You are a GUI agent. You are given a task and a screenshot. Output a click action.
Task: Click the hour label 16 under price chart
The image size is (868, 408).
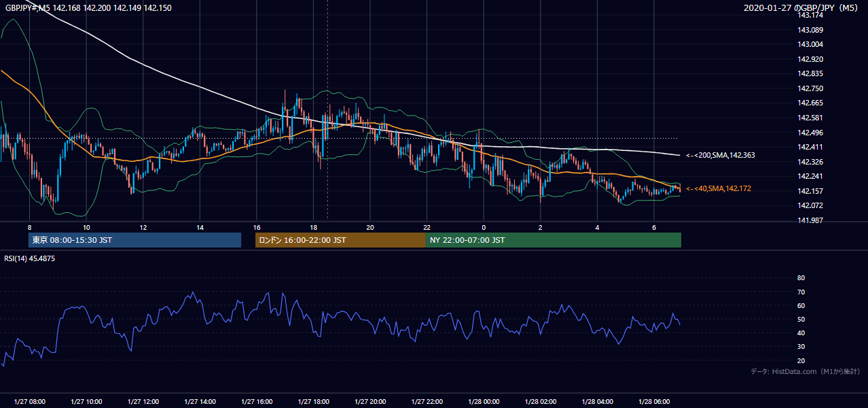pyautogui.click(x=256, y=227)
